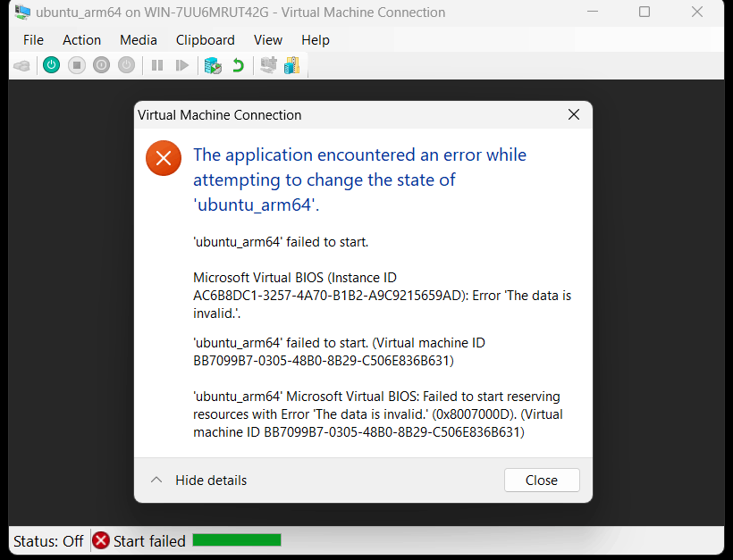The image size is (733, 560).
Task: Click the Enhanced Session toolbar icon
Action: (268, 65)
